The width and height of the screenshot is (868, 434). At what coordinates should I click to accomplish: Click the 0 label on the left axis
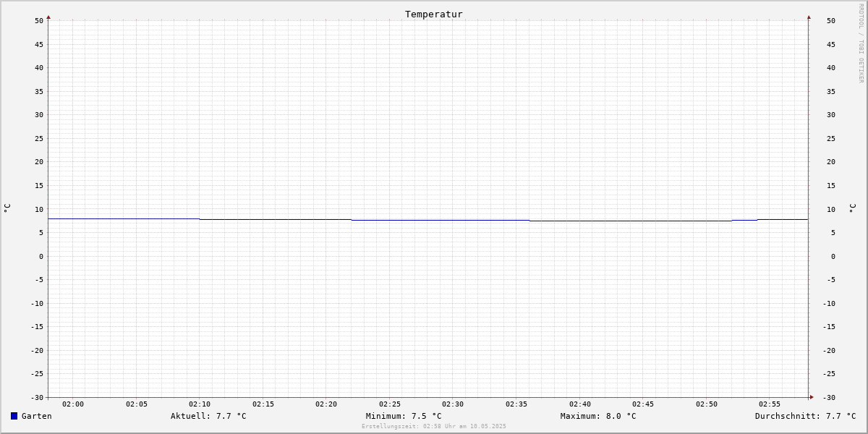point(41,256)
